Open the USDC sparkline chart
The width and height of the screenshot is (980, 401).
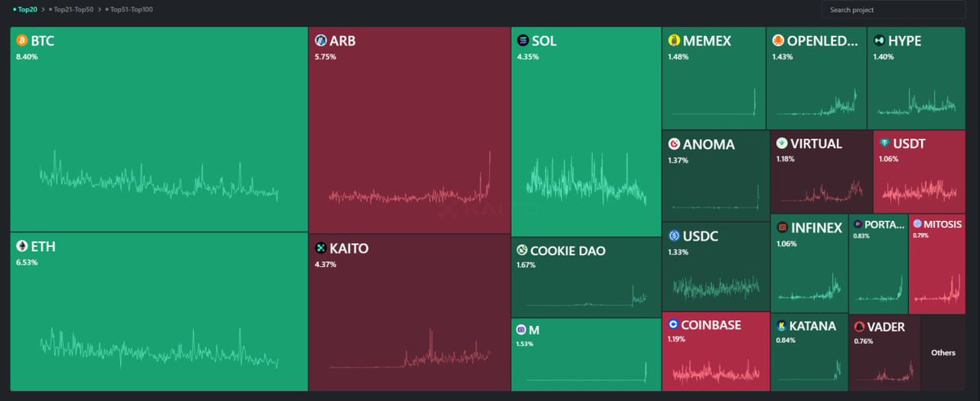point(716,288)
